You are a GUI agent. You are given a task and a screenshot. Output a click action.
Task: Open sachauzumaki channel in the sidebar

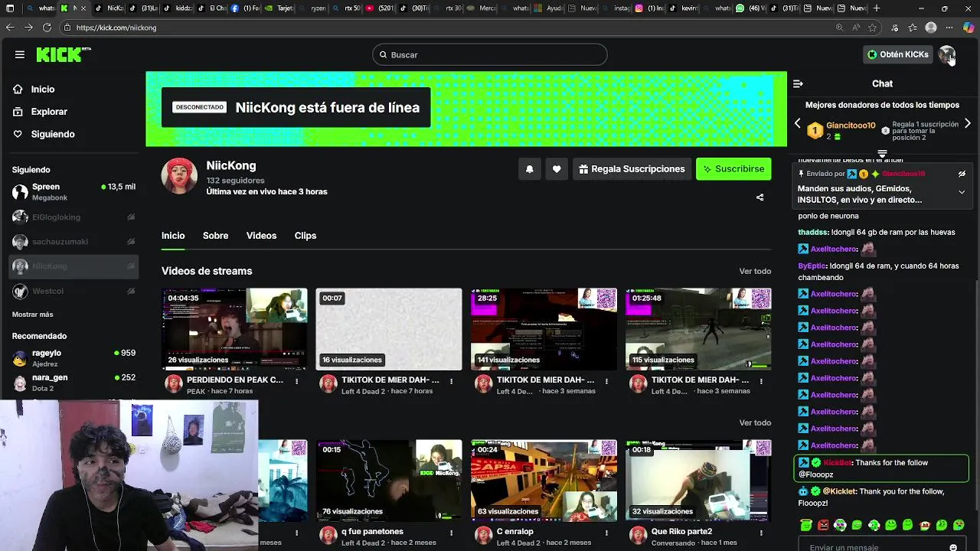point(73,242)
